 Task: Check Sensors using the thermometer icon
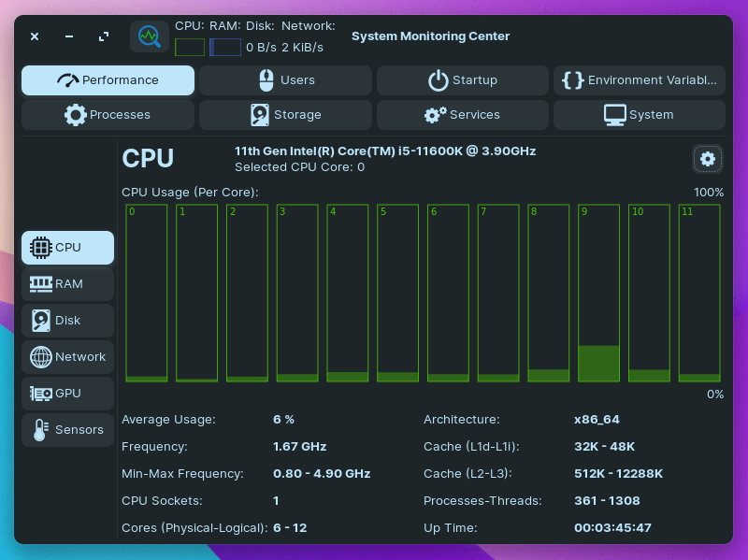pyautogui.click(x=39, y=429)
